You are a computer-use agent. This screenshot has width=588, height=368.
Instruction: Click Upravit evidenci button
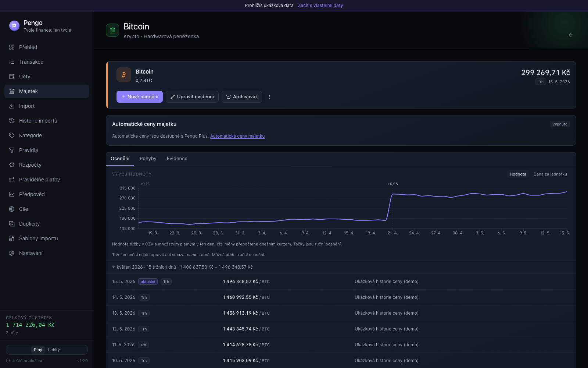click(x=192, y=97)
